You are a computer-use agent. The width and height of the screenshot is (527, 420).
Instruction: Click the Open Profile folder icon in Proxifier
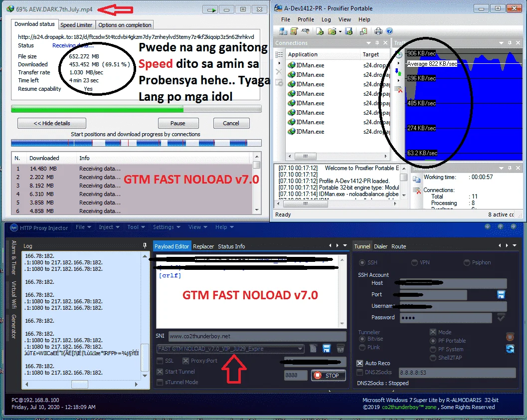coord(332,31)
